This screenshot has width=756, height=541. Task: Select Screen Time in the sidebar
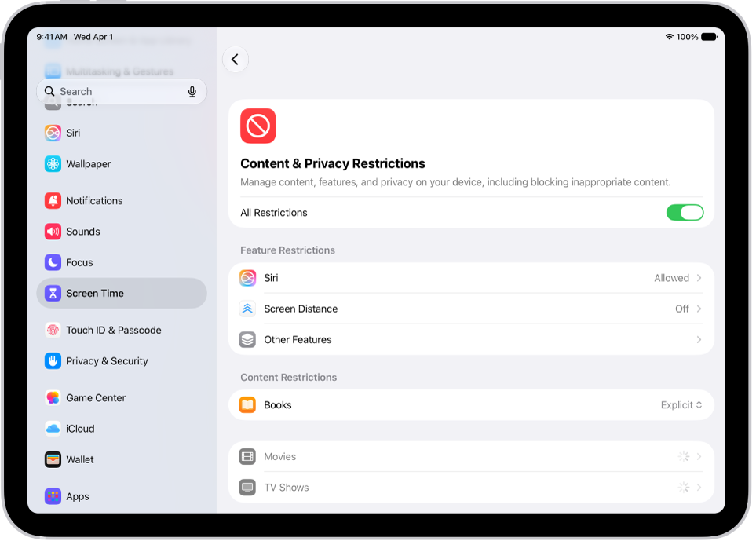tap(122, 293)
